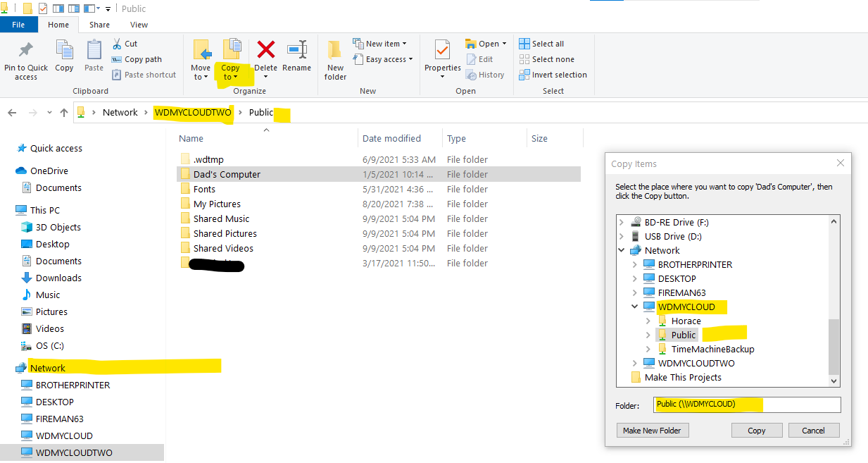This screenshot has height=463, width=868.
Task: Select OneDrive in navigation pane
Action: pos(49,171)
